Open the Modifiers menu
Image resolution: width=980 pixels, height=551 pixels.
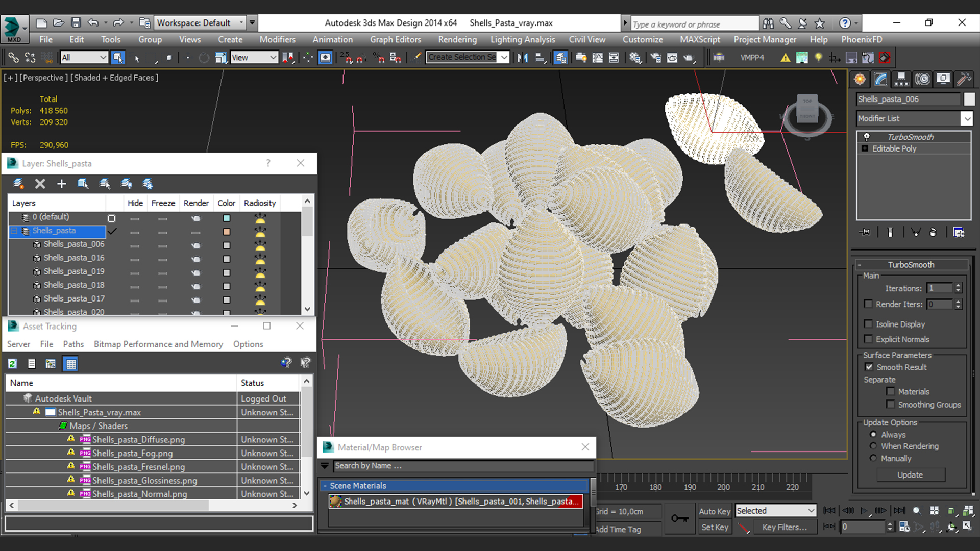277,39
